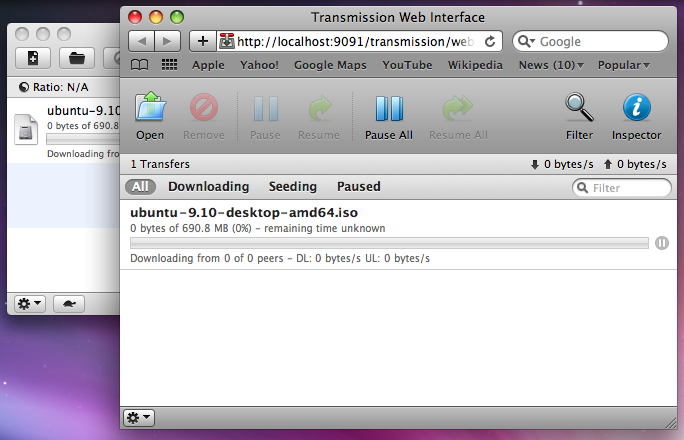Click the Remove torrent icon

pos(204,107)
